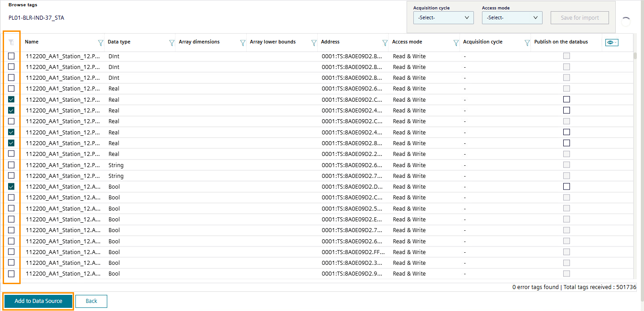Click the Array lower bounds filter icon
The image size is (644, 311).
(x=313, y=42)
